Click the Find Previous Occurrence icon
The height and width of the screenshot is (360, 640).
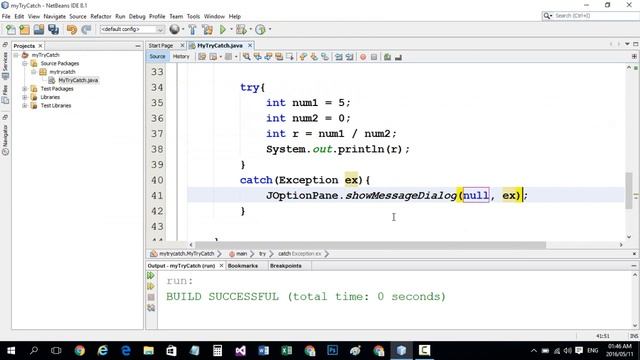point(258,57)
